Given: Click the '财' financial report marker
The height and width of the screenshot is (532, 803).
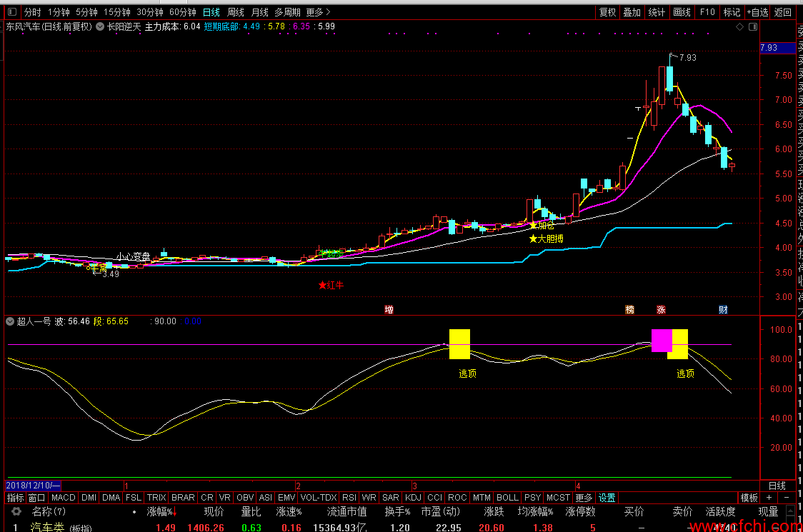Looking at the screenshot, I should pos(723,310).
